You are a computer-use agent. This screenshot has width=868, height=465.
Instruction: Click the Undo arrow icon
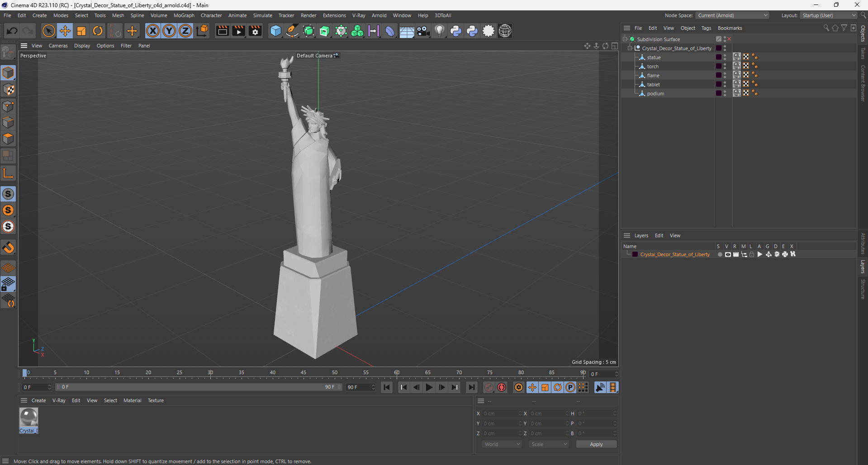click(12, 31)
